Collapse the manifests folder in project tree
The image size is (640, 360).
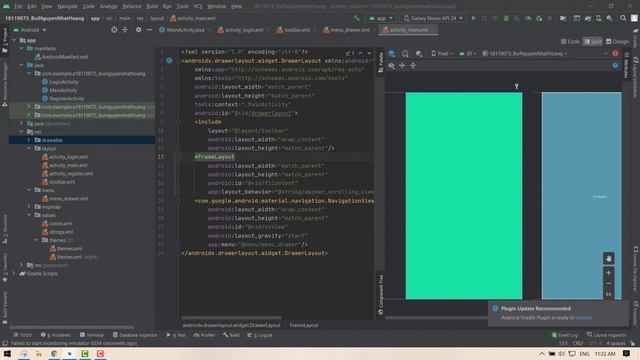[x=22, y=48]
